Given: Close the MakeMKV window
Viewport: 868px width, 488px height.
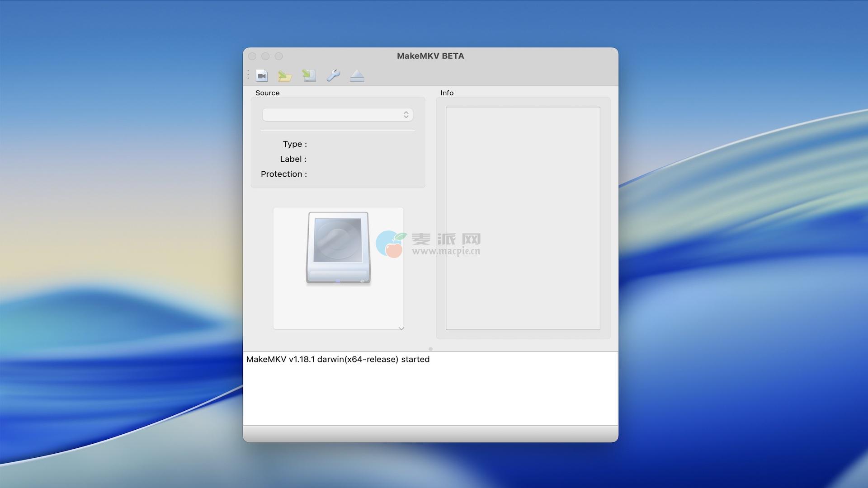Looking at the screenshot, I should (x=252, y=56).
